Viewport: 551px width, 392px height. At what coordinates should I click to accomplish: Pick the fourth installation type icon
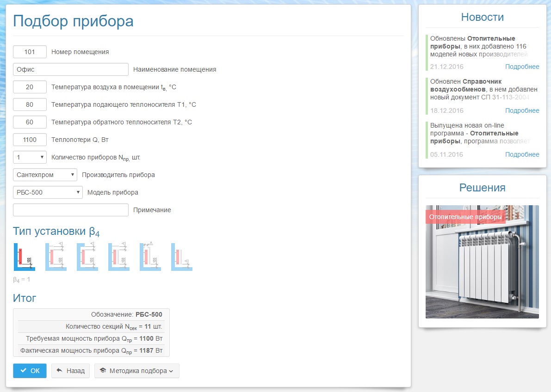tap(118, 257)
